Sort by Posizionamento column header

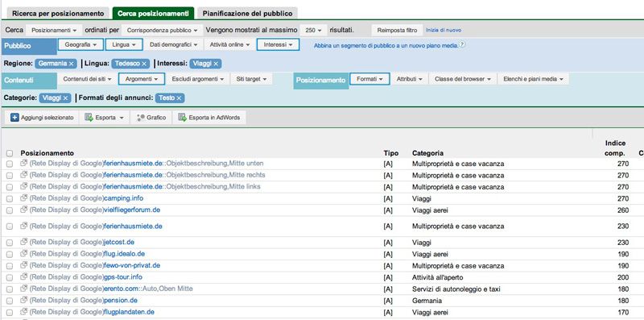click(47, 153)
